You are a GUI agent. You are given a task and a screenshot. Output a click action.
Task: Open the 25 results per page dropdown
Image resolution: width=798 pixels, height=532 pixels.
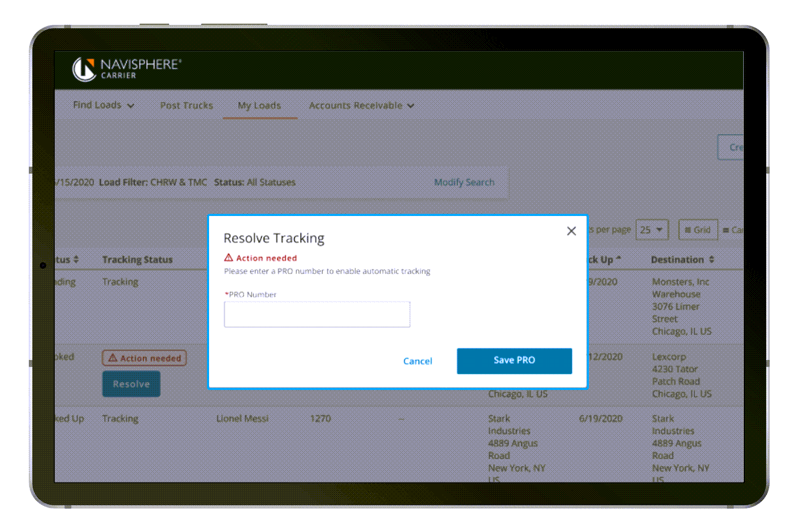pyautogui.click(x=652, y=230)
